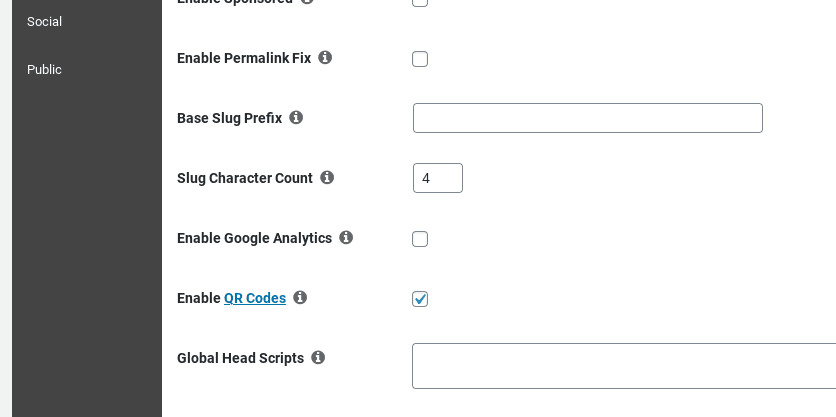Click the Enable Permalink Fix label text
This screenshot has height=417, width=836.
(x=244, y=58)
